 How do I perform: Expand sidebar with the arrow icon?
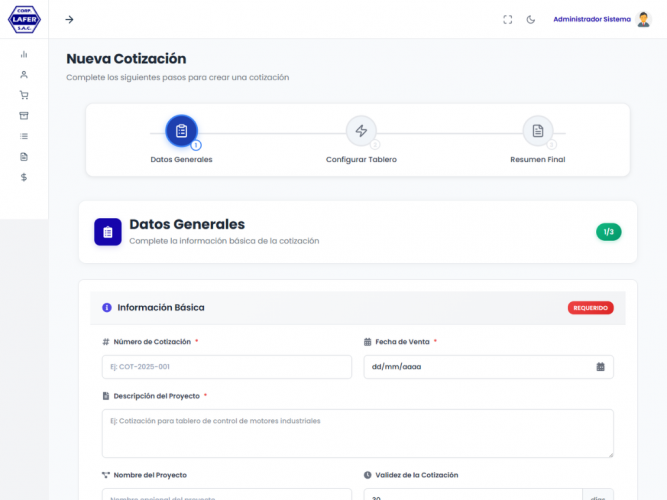(69, 20)
